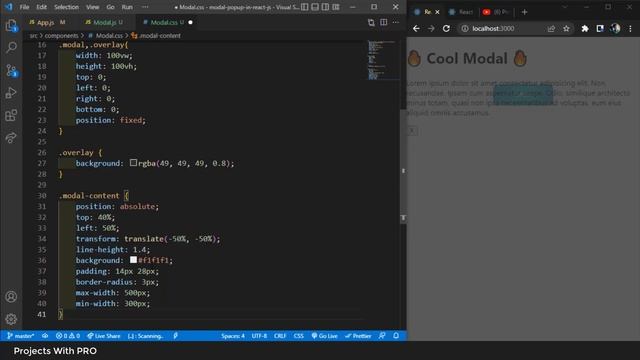Open the browser three-dot menu
Image resolution: width=640 pixels, height=360 pixels.
[630, 29]
